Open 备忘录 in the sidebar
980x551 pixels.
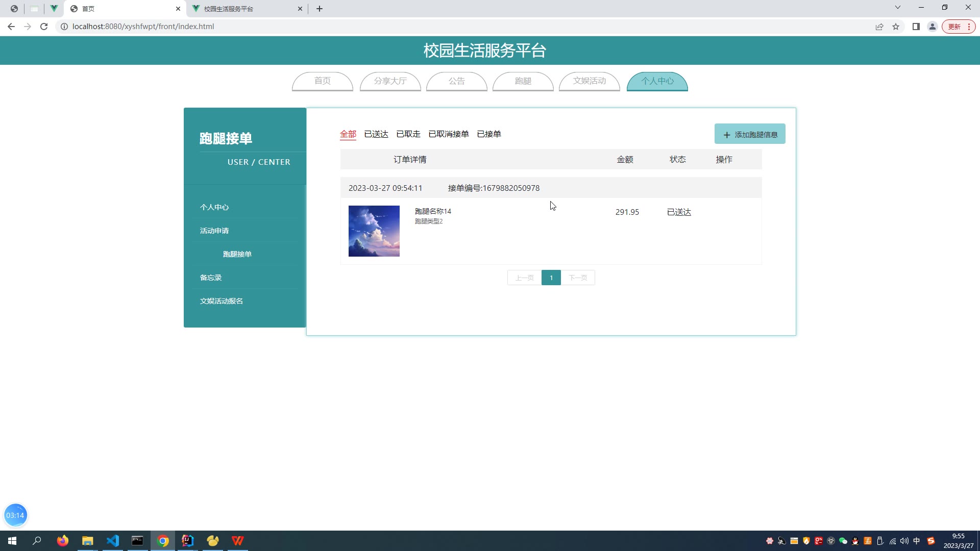[211, 278]
